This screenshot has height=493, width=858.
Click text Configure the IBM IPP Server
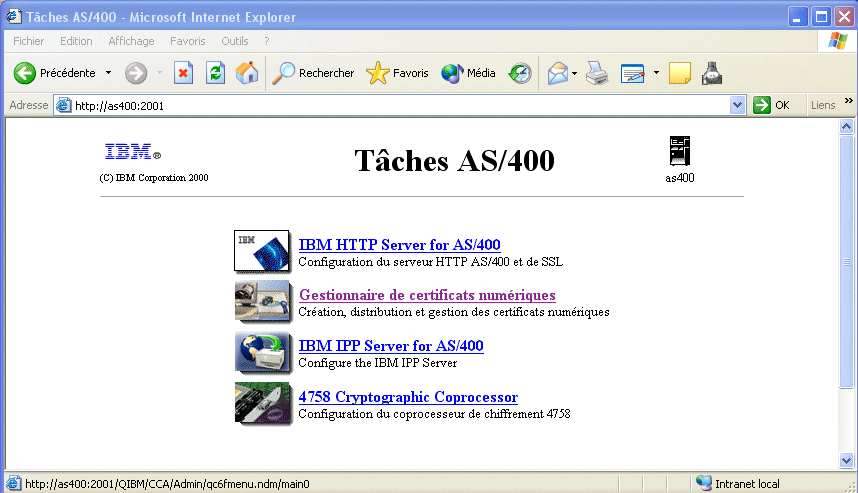point(378,363)
